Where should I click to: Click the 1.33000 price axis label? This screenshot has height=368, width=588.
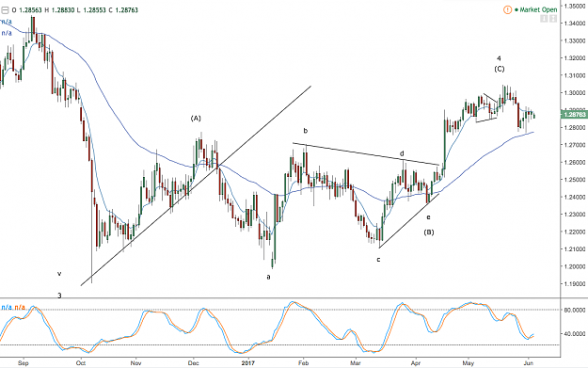pos(575,40)
